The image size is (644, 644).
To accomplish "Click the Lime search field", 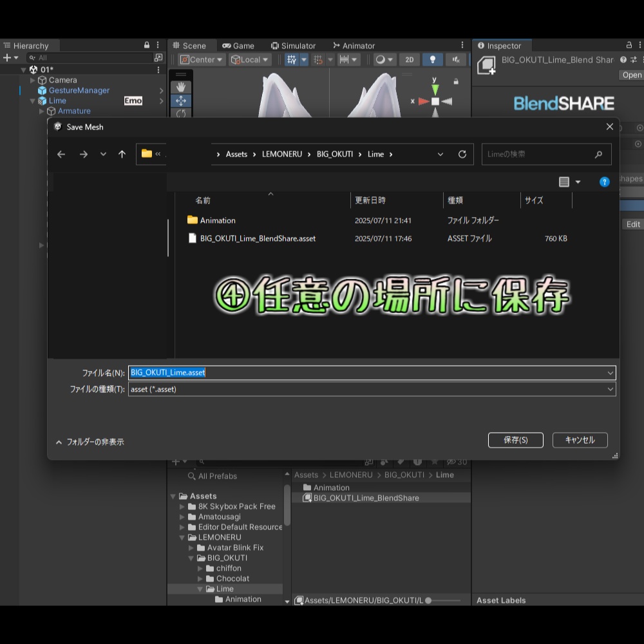I will [x=546, y=155].
